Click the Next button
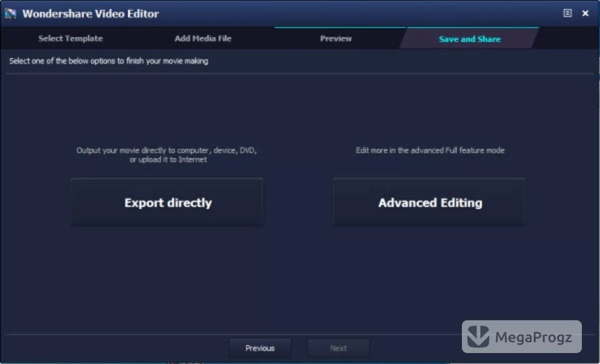 pyautogui.click(x=338, y=348)
